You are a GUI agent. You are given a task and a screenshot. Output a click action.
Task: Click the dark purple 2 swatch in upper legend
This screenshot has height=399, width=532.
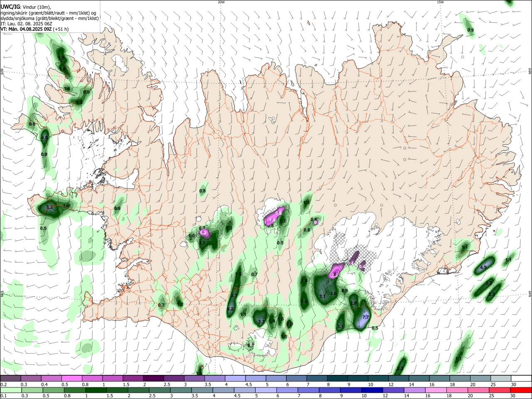[153, 379]
